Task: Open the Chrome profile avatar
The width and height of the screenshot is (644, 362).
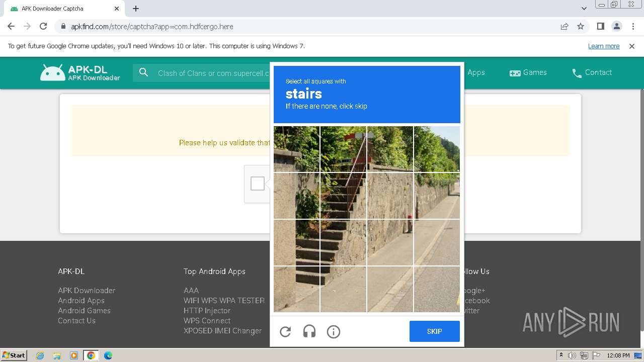Action: click(x=617, y=26)
